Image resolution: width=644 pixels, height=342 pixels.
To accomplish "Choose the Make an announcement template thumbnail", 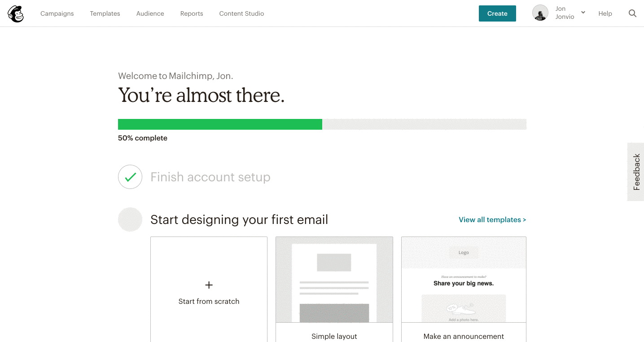I will click(464, 280).
